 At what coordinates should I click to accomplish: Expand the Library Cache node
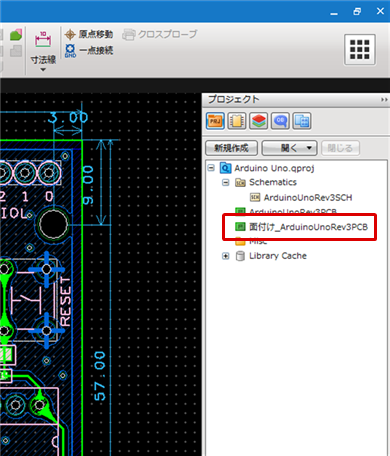point(226,256)
